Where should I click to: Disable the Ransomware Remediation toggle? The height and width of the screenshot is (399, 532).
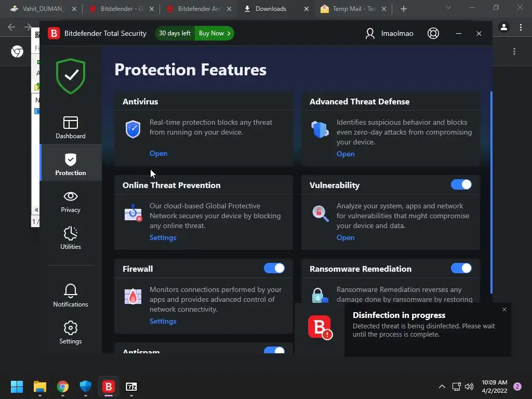[x=461, y=268]
